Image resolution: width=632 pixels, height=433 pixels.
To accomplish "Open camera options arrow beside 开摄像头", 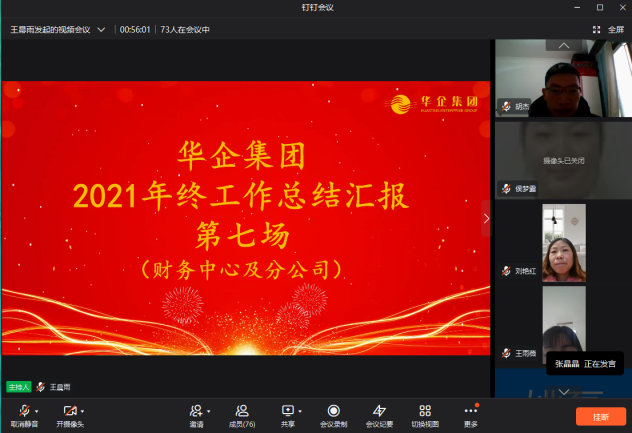I will click(x=82, y=411).
